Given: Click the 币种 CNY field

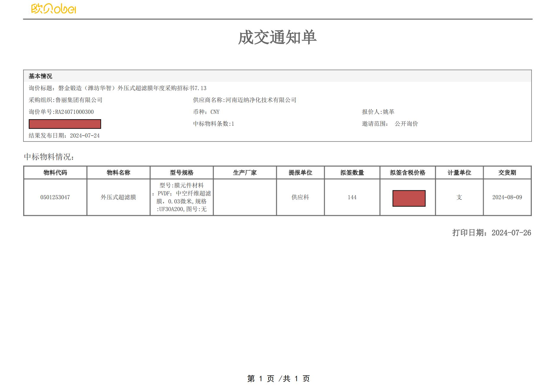Looking at the screenshot, I should tap(206, 112).
